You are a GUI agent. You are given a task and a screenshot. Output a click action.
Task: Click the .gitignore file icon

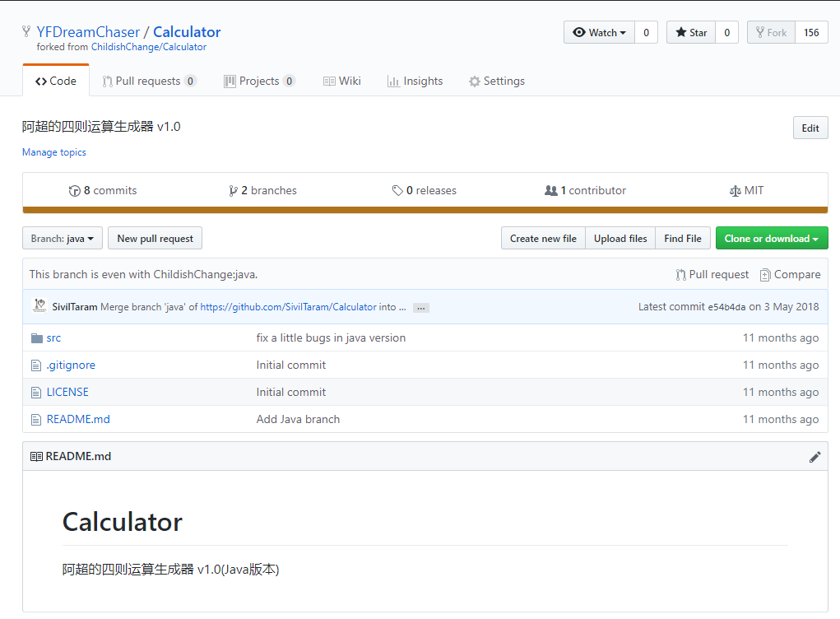coord(36,365)
